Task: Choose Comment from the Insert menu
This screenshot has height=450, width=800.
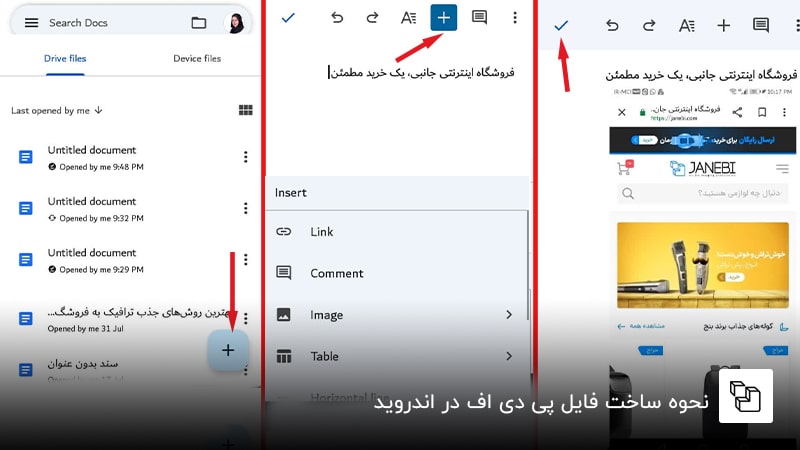Action: tap(397, 273)
